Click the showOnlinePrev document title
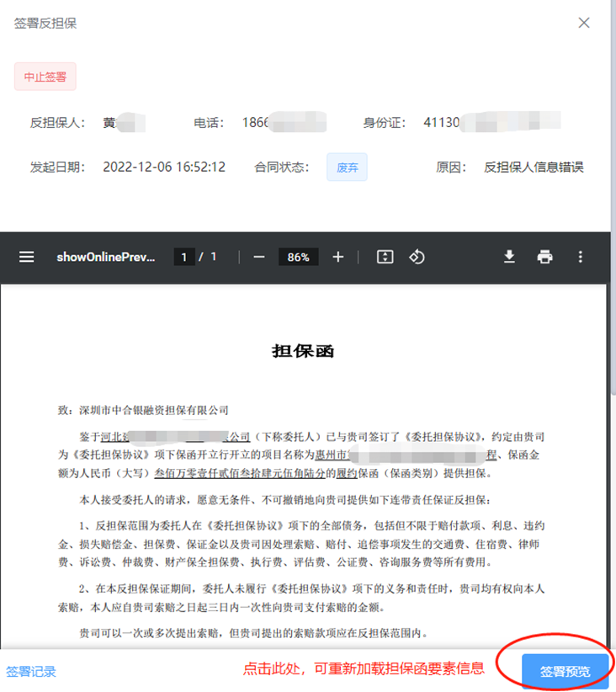 (106, 257)
